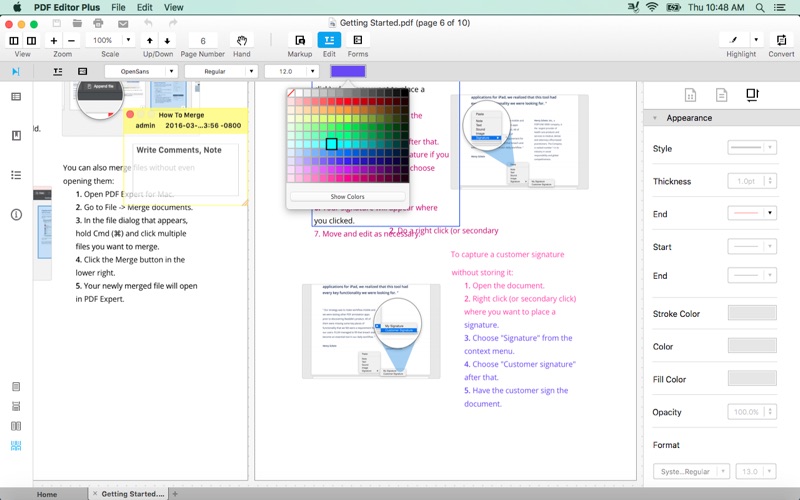Screen dimensions: 800x500
Task: Switch to continuous page layout in sidebar
Action: tap(16, 406)
